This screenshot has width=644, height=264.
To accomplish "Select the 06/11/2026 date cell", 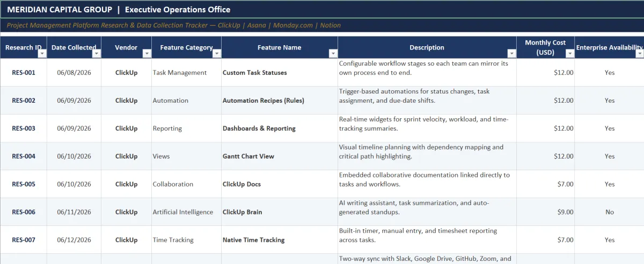I will click(74, 212).
